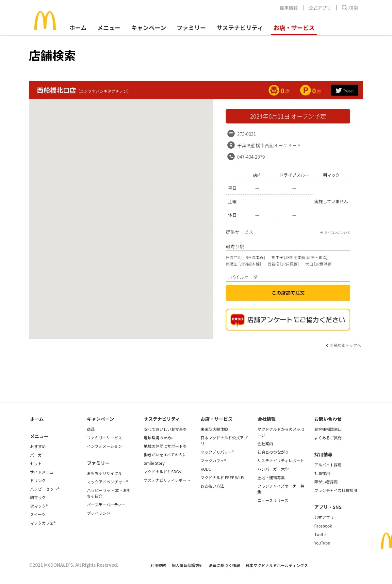Open footer アルバイト採用 link

pos(328,465)
